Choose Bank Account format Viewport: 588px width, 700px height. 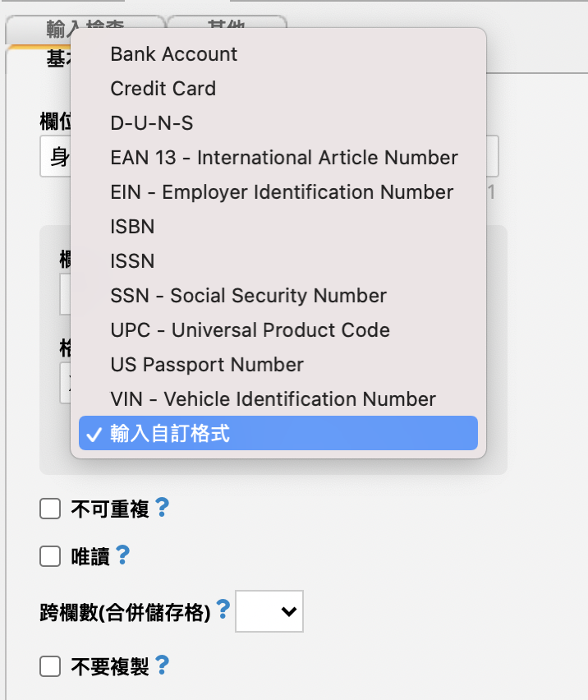click(x=174, y=54)
